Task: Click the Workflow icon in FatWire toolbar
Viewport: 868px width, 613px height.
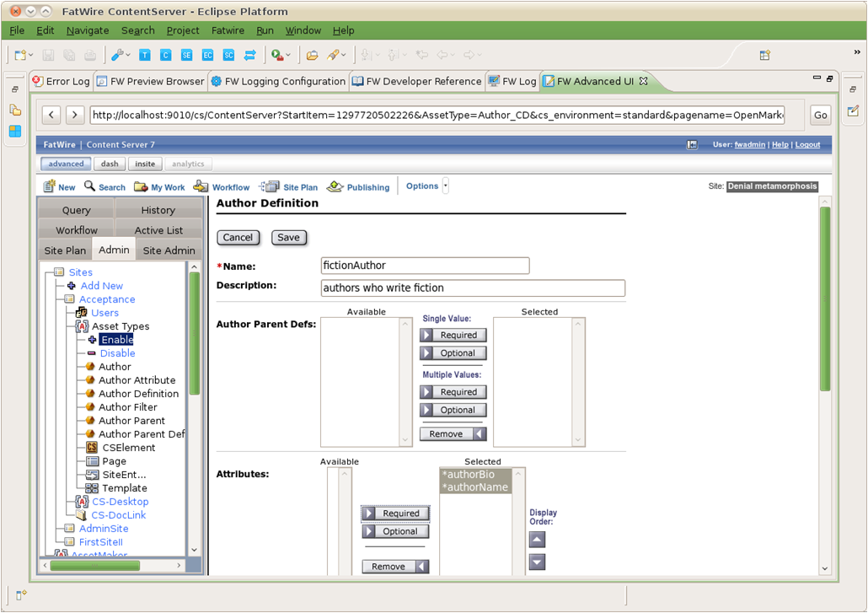Action: click(201, 186)
